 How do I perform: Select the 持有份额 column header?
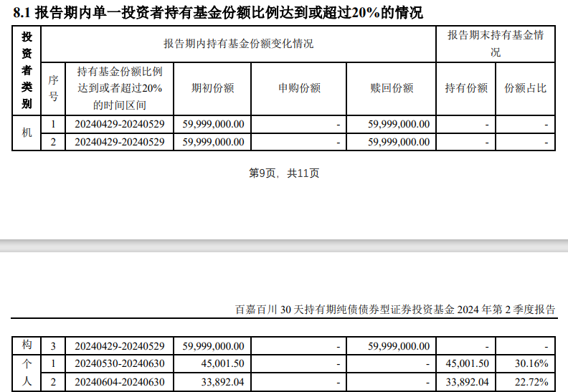coord(466,88)
